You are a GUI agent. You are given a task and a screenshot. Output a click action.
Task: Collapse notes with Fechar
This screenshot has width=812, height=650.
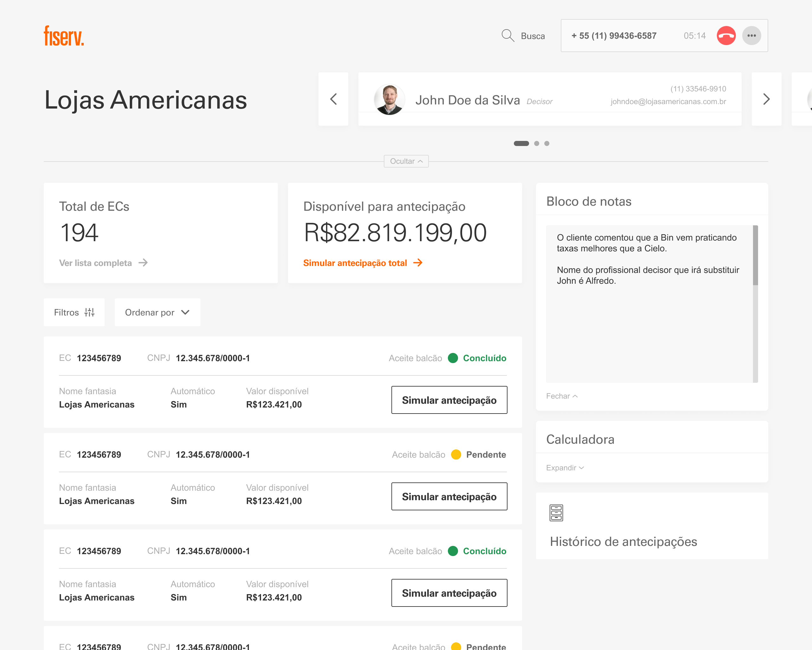561,396
